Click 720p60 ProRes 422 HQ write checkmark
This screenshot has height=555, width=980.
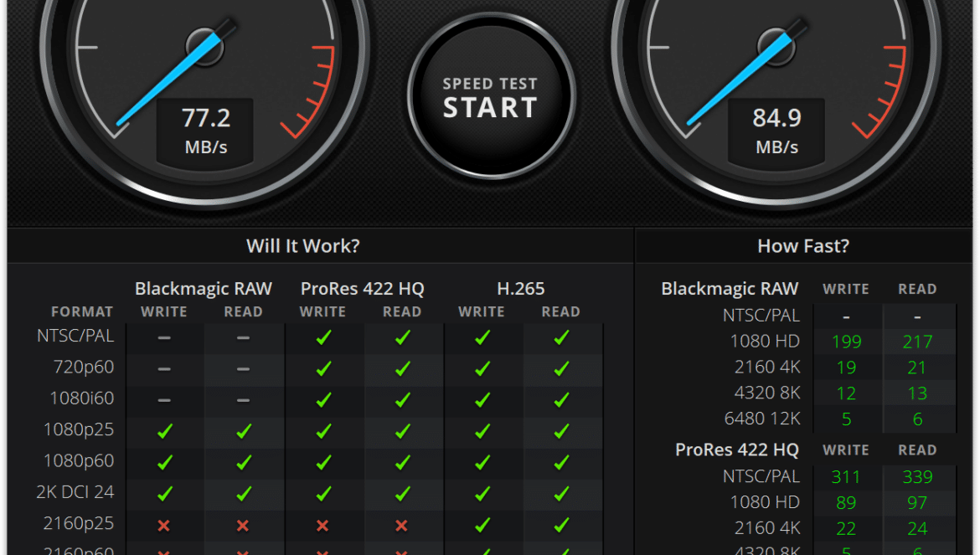[323, 369]
